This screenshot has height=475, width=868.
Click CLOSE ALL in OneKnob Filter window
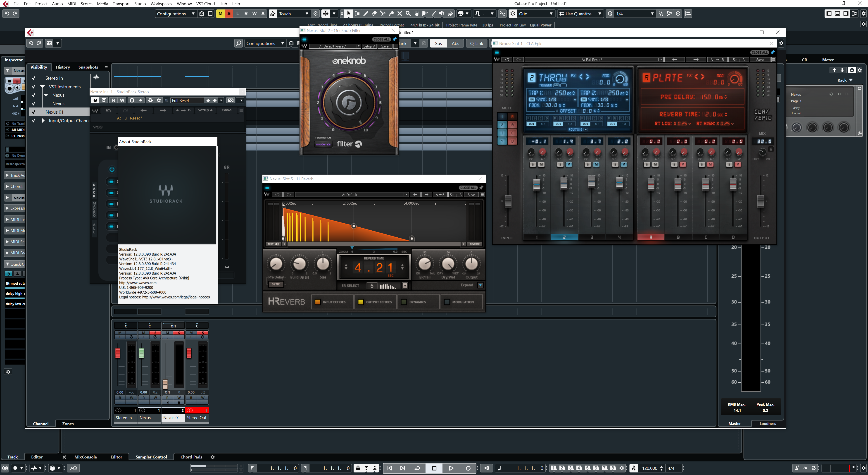click(x=381, y=39)
